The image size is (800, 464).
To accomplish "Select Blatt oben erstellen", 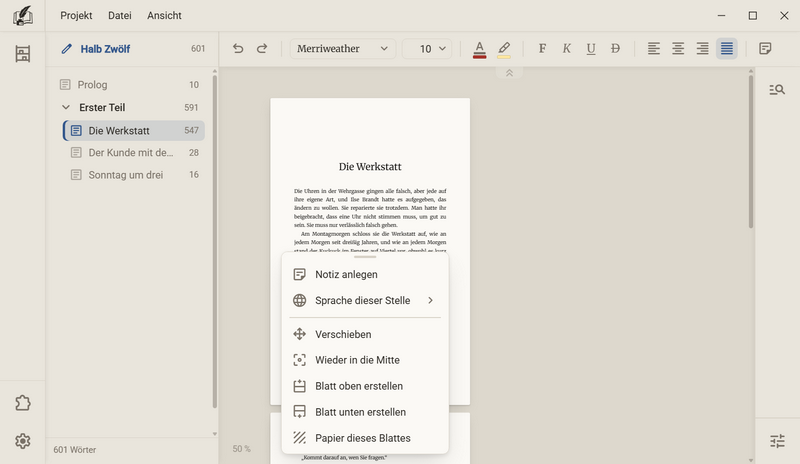I will 365,386.
